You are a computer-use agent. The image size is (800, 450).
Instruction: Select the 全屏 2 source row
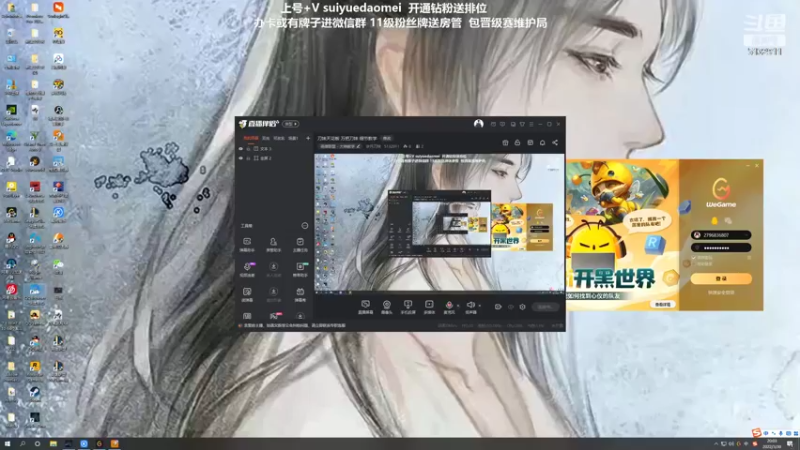pos(274,158)
